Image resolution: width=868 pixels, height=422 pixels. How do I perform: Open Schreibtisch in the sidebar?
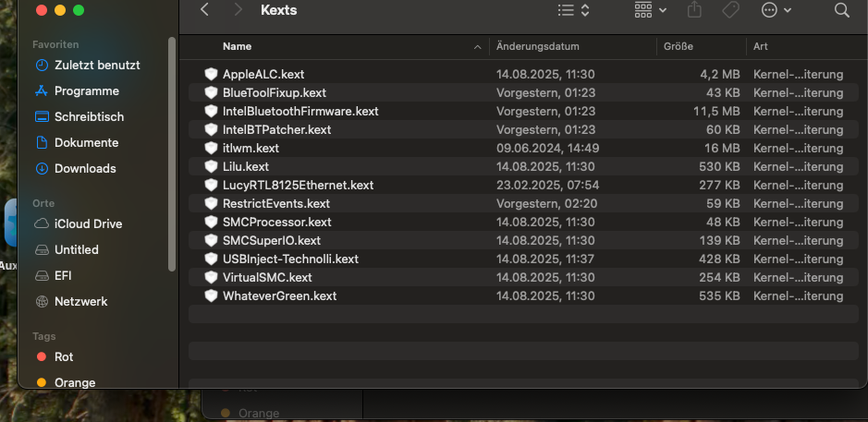point(89,116)
